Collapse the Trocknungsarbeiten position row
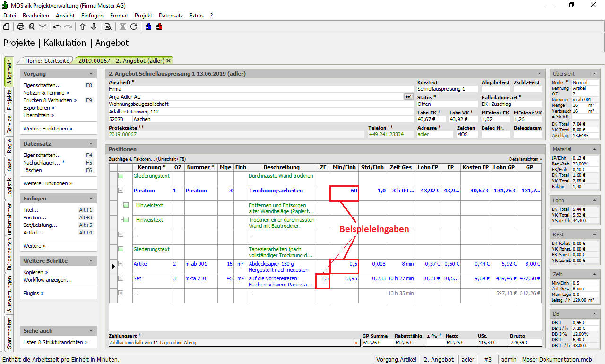 pyautogui.click(x=121, y=191)
